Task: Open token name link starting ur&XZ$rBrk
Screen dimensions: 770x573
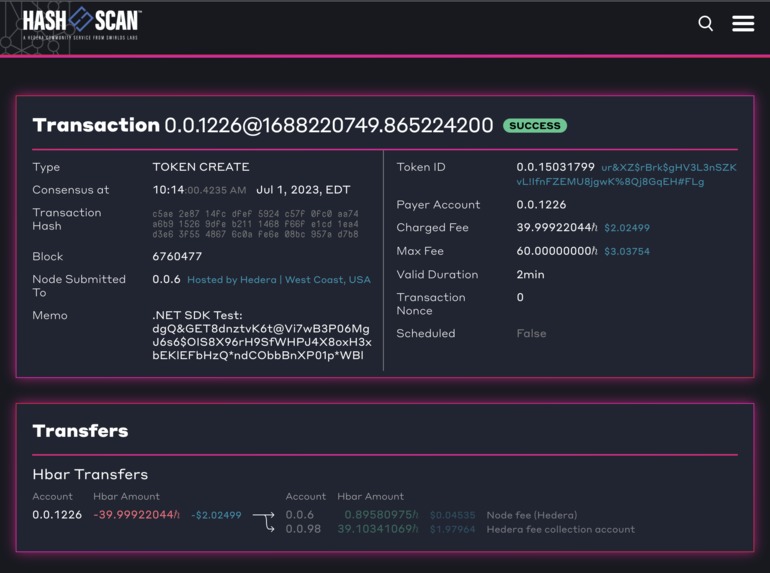Action: point(626,174)
